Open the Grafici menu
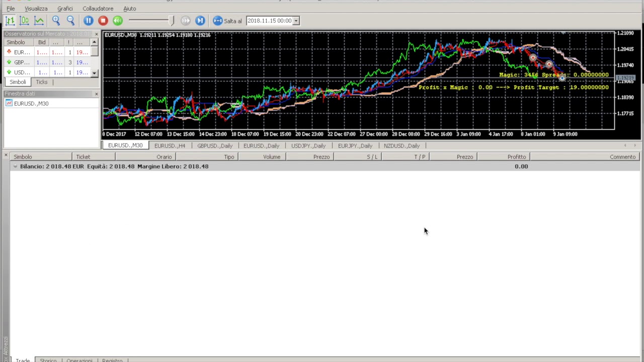This screenshot has width=644, height=362. coord(65,9)
